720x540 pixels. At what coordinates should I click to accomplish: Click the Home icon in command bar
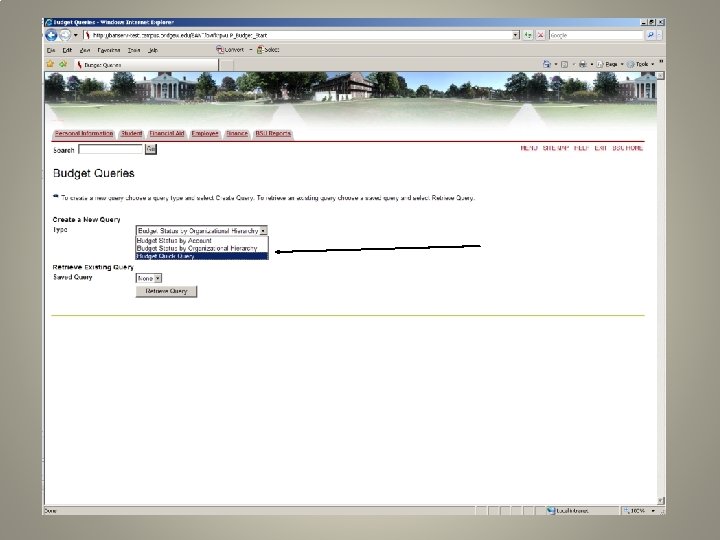546,64
